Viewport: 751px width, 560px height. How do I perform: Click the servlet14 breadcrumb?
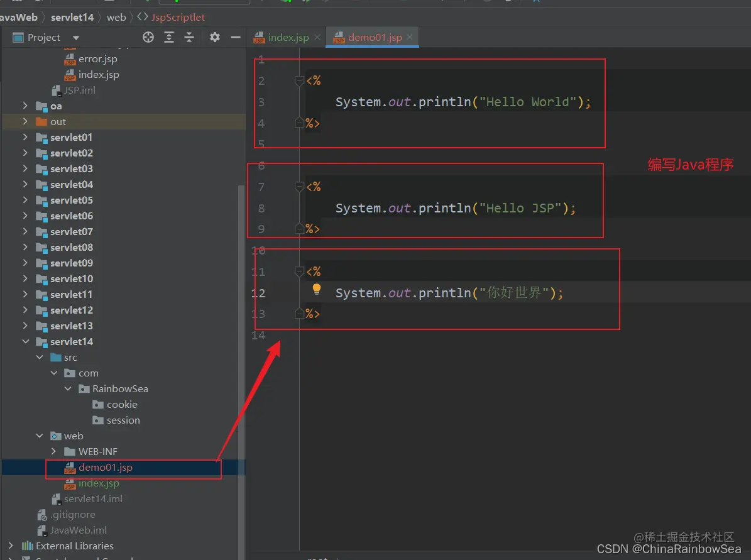point(72,17)
